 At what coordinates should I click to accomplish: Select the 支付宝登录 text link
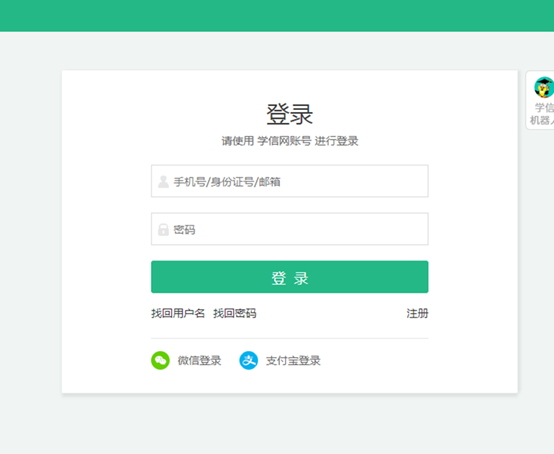[293, 361]
